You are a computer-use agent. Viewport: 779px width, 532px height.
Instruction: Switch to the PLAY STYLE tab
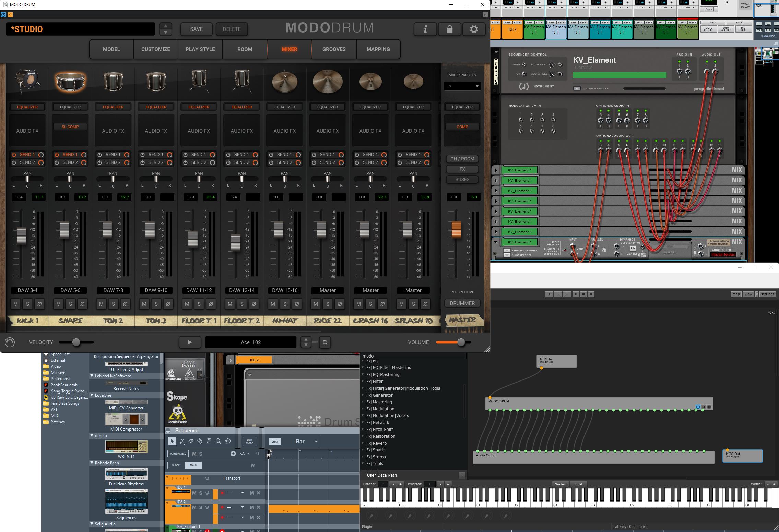[x=200, y=49]
